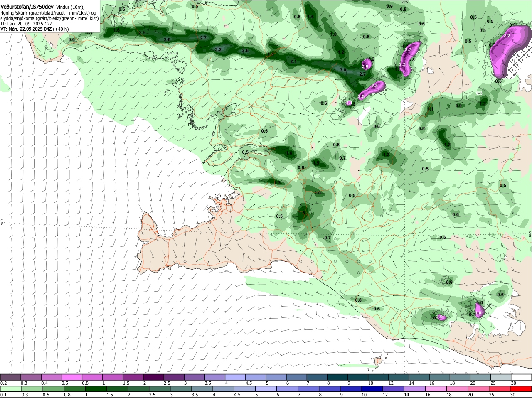This screenshot has width=532, height=398.
Task: Click the '2.0' value on the map
Action: point(439,317)
